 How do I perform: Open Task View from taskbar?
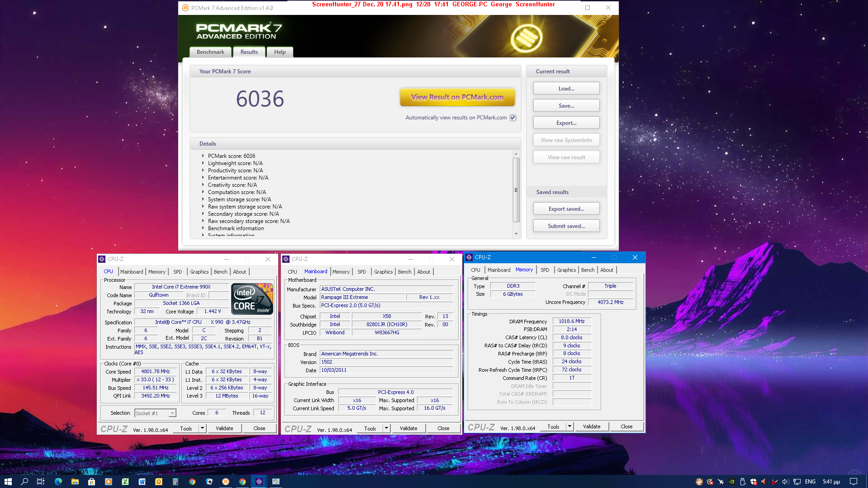40,482
